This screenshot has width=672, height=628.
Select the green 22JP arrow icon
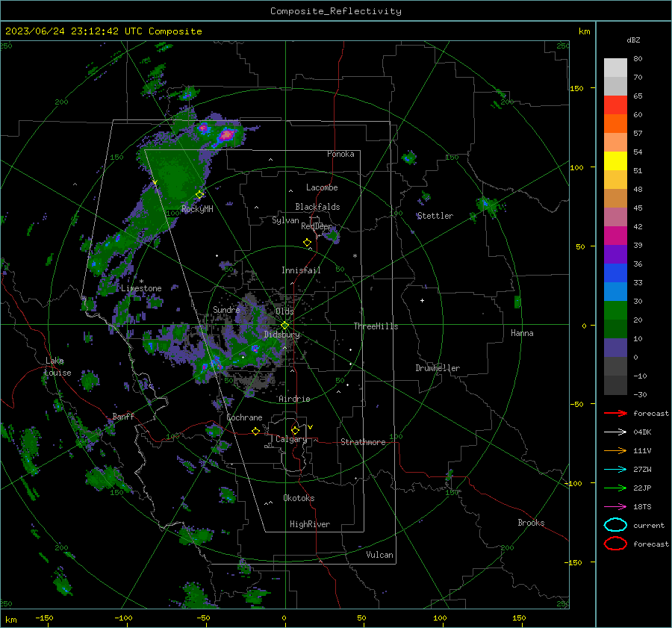[x=615, y=488]
